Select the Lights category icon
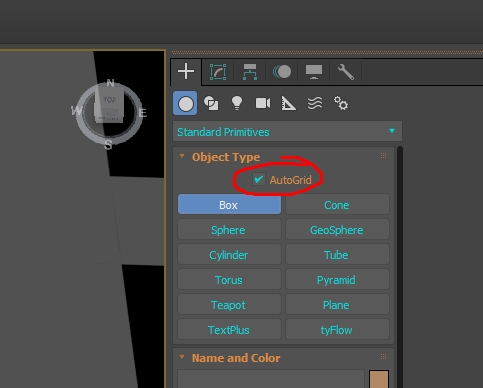The image size is (483, 388). (237, 103)
